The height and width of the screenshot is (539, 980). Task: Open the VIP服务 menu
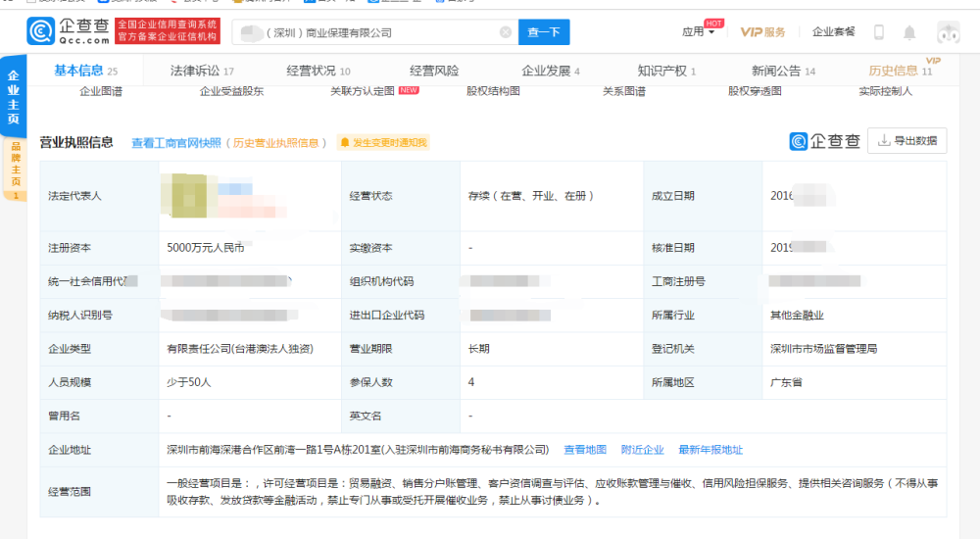(762, 32)
